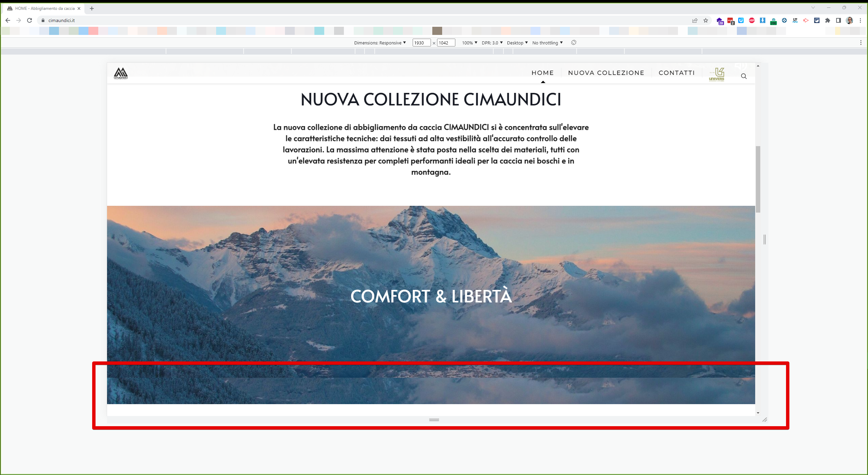
Task: Expand the Dimensions: Responsive dropdown
Action: point(380,43)
